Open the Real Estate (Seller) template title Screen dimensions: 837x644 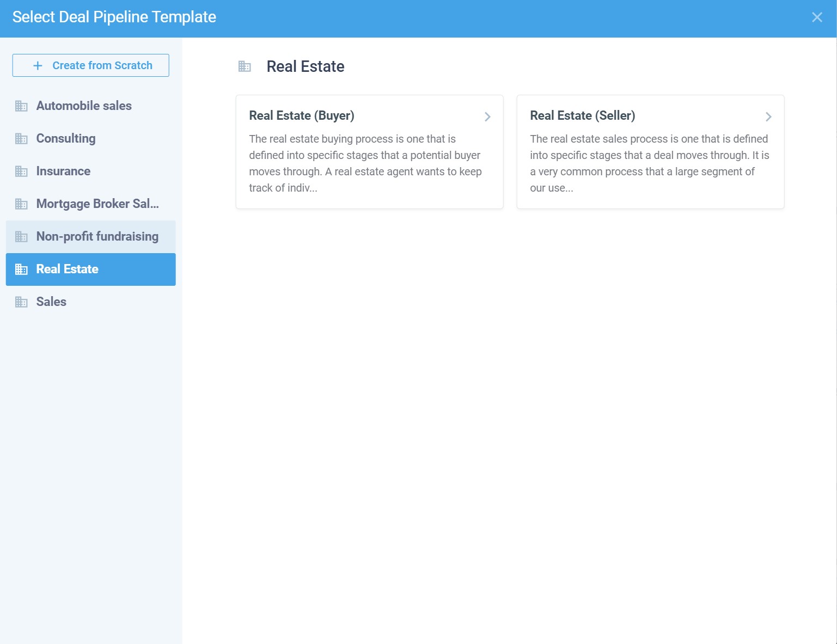pyautogui.click(x=583, y=115)
